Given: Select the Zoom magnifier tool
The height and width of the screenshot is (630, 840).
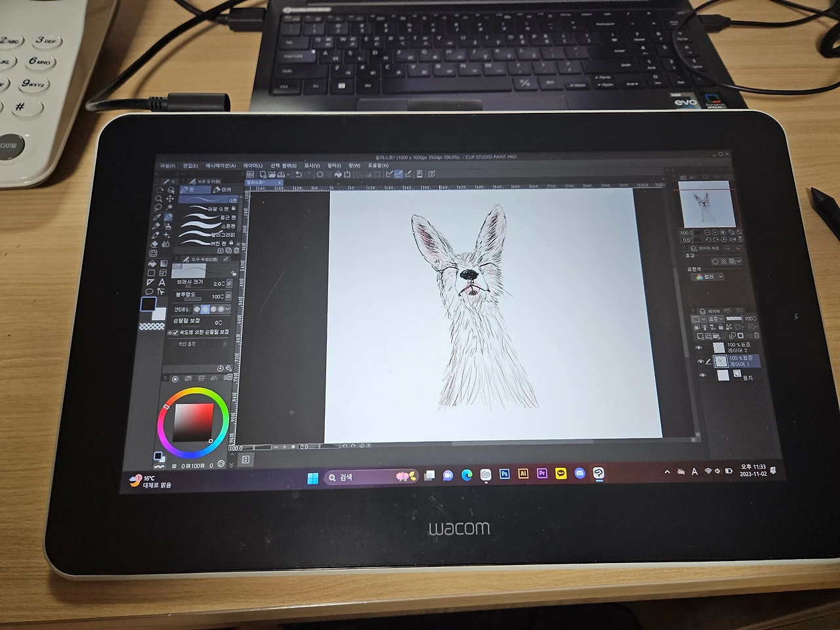Looking at the screenshot, I should 159,199.
